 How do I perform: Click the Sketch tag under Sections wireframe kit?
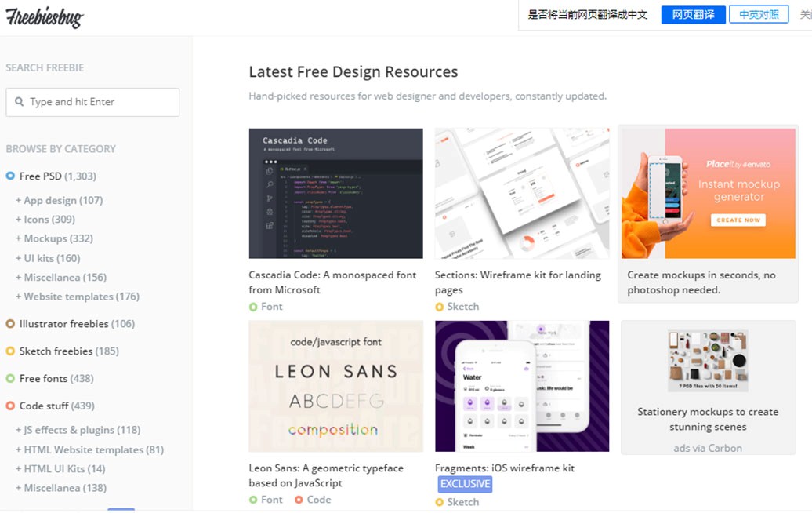pos(462,307)
